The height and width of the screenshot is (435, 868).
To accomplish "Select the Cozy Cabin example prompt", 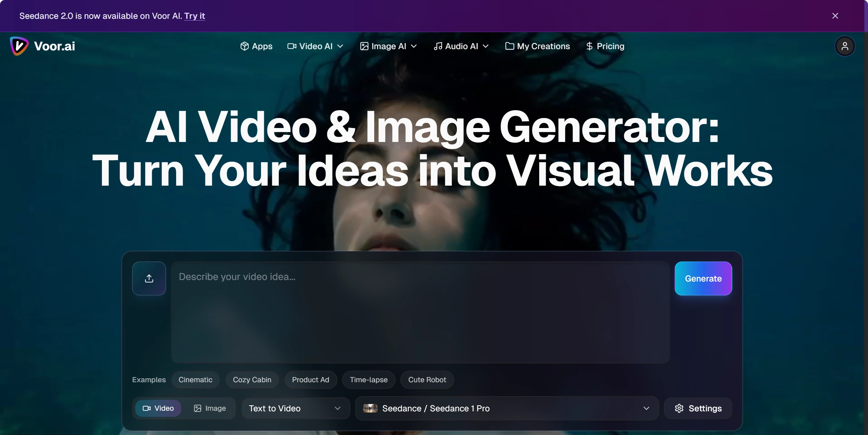I will pos(252,380).
